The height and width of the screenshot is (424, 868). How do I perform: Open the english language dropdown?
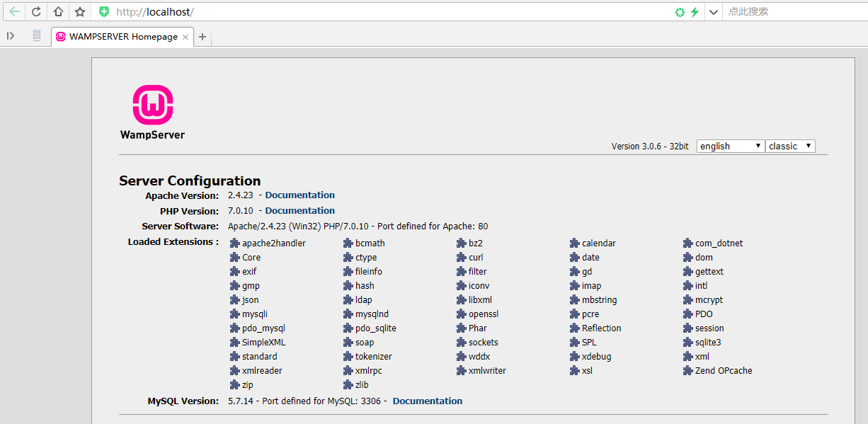tap(731, 146)
